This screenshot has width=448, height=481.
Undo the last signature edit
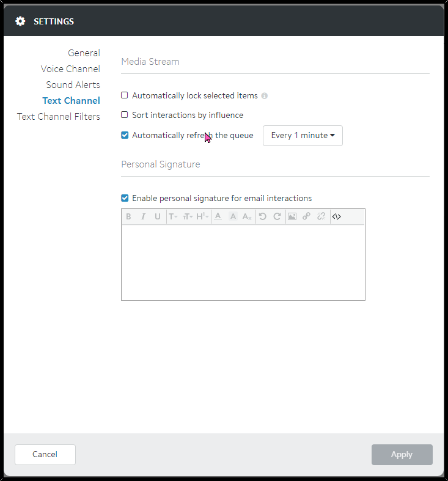[263, 216]
